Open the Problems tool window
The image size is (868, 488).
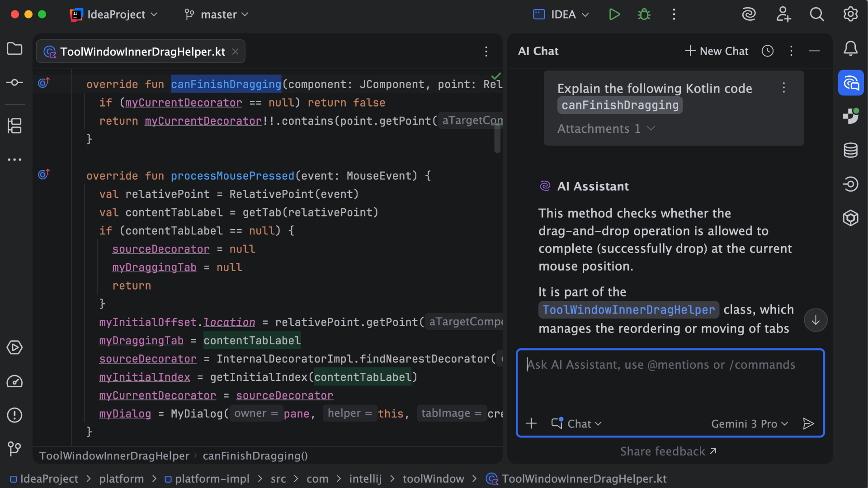[x=14, y=415]
